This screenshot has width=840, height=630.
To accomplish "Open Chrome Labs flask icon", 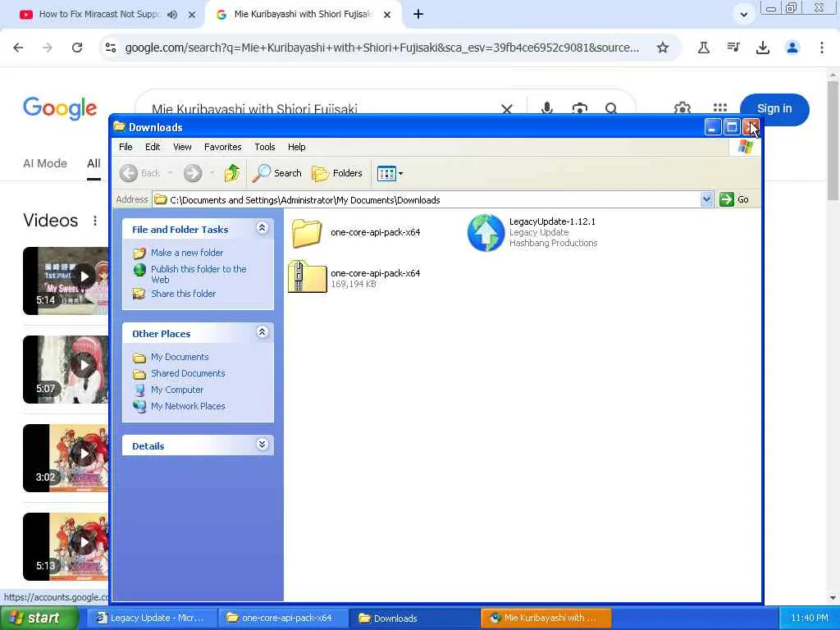I will (704, 48).
